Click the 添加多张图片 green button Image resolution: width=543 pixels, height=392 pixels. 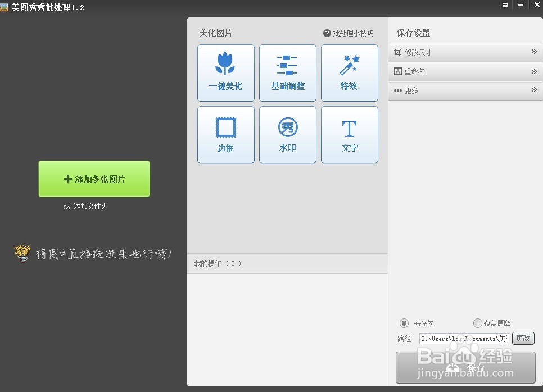[x=94, y=179]
